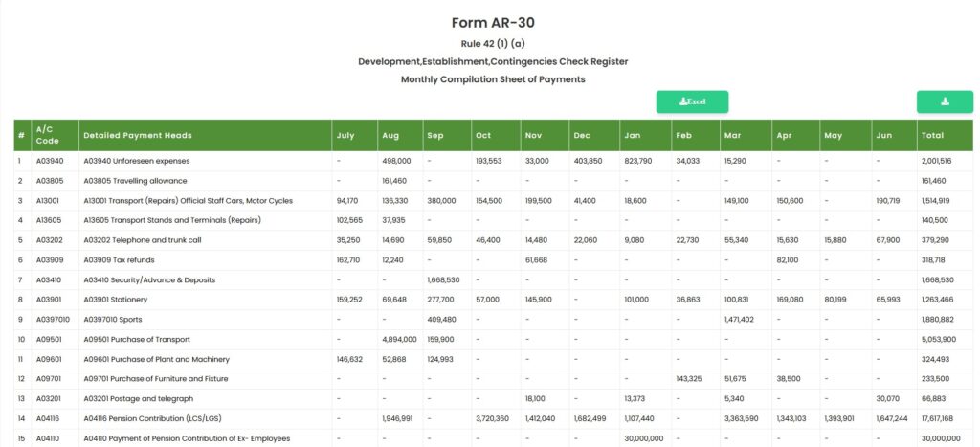The width and height of the screenshot is (980, 447).
Task: Click the Jun column header
Action: (894, 135)
